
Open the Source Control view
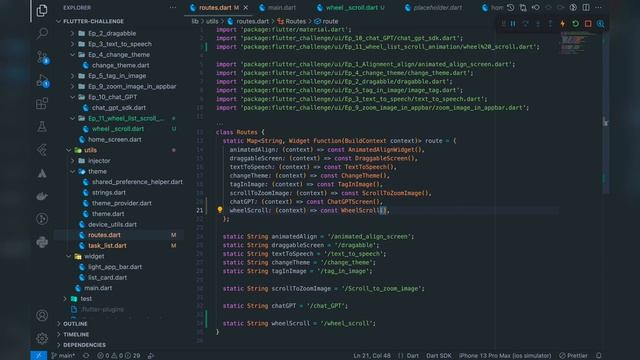42,57
